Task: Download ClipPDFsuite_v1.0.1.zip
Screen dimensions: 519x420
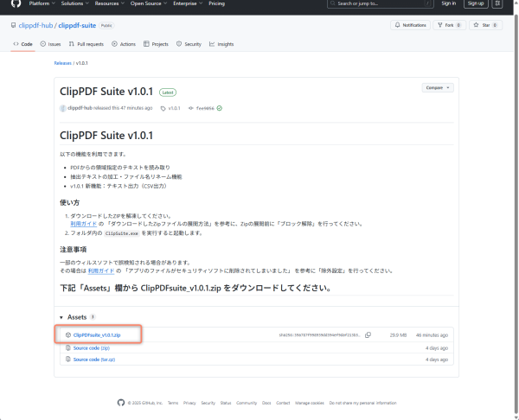Action: (x=96, y=334)
